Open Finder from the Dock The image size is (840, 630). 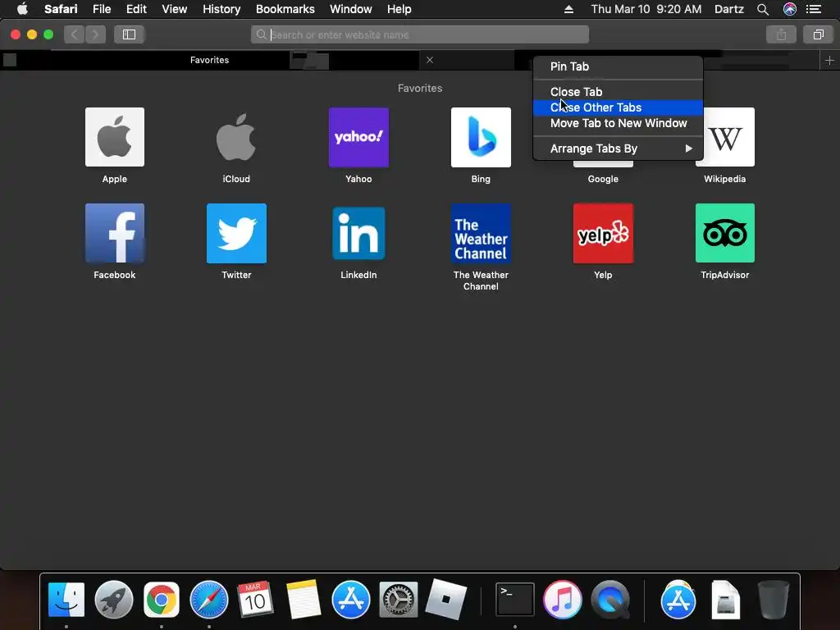pos(66,600)
